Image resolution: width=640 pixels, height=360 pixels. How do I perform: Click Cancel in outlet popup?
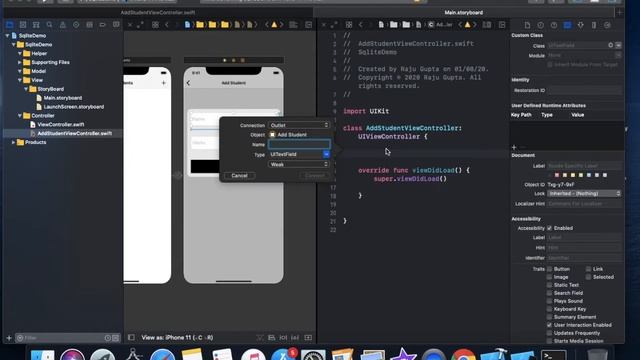(x=240, y=176)
